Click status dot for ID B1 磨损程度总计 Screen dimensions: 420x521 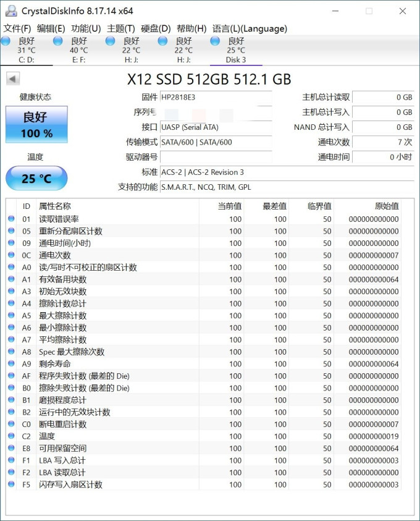click(11, 400)
